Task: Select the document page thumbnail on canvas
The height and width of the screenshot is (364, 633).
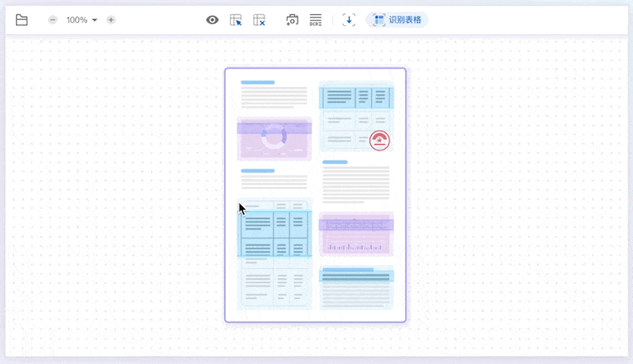Action: pyautogui.click(x=315, y=195)
